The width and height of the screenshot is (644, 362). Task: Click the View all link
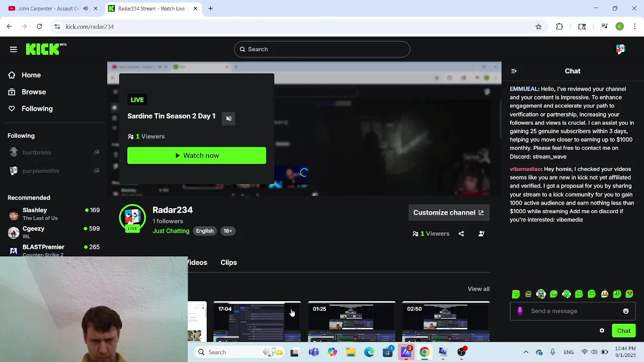coord(478,289)
